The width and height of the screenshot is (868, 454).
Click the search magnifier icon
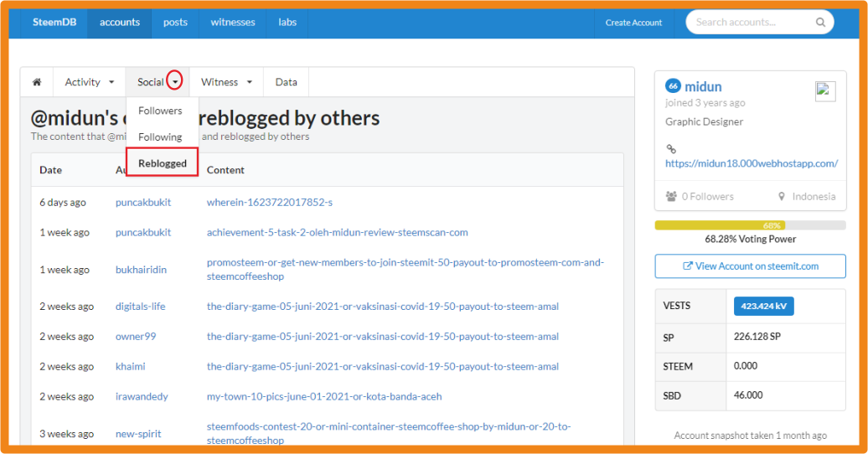pos(820,22)
